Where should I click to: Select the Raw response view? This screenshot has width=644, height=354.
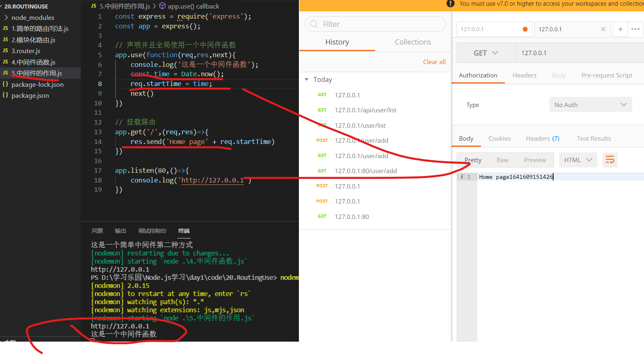502,160
